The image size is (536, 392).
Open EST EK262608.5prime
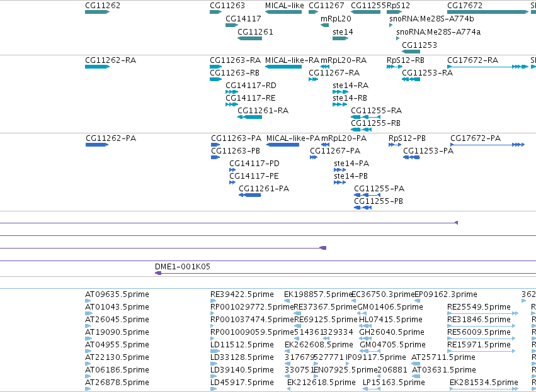[x=288, y=351]
